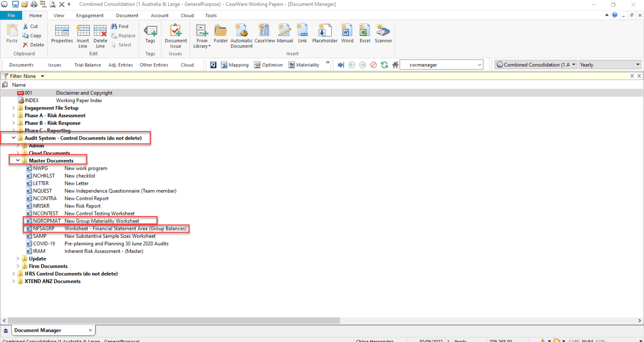Expand the Phase A - Risk Assessment folder
Screen dimensions: 644x342
click(x=13, y=115)
